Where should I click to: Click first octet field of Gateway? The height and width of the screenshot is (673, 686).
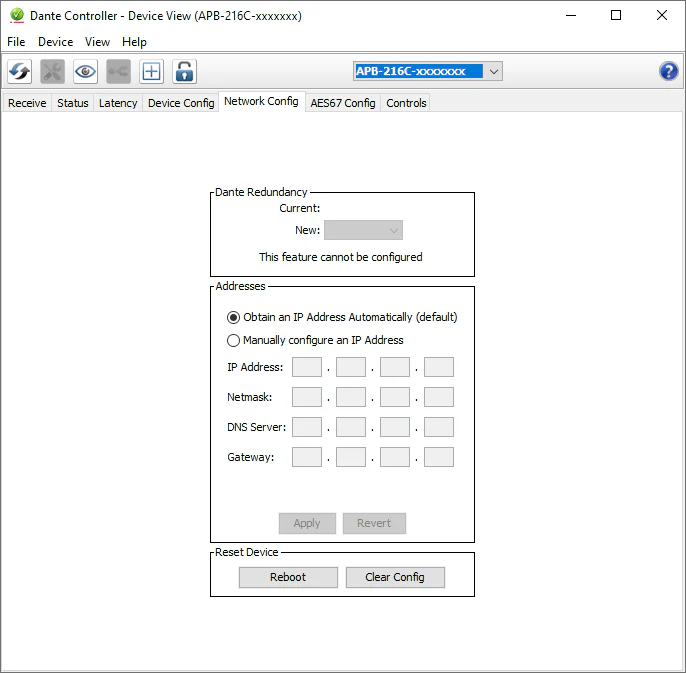tap(307, 457)
